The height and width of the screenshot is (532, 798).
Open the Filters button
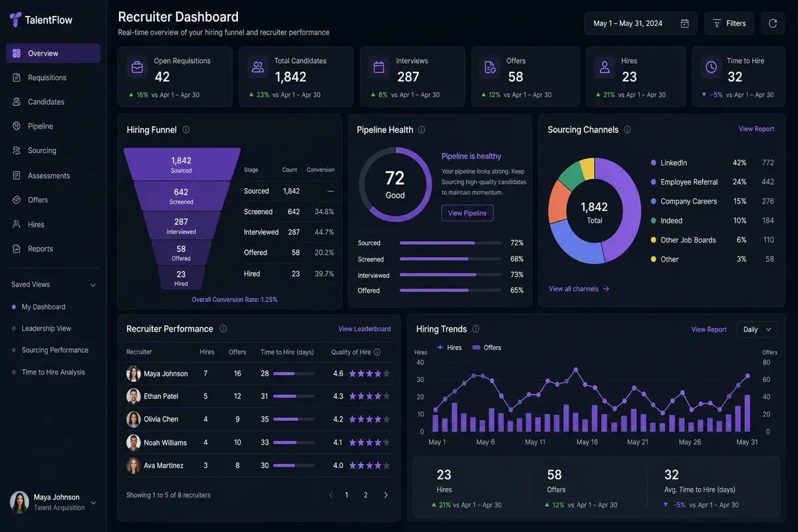[x=730, y=23]
